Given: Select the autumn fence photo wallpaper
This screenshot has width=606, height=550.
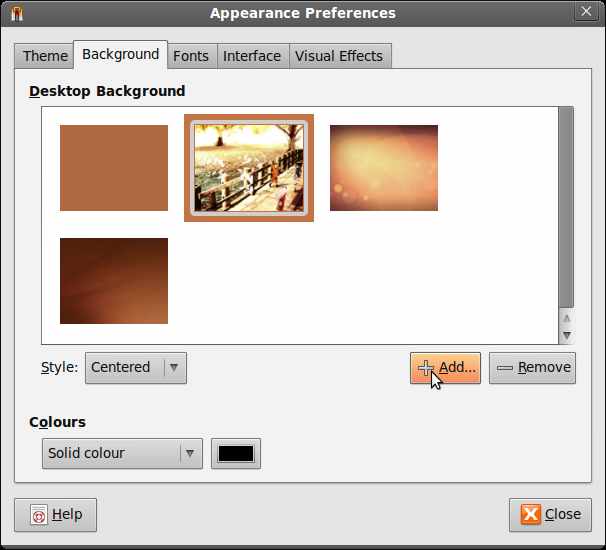Looking at the screenshot, I should coord(249,168).
